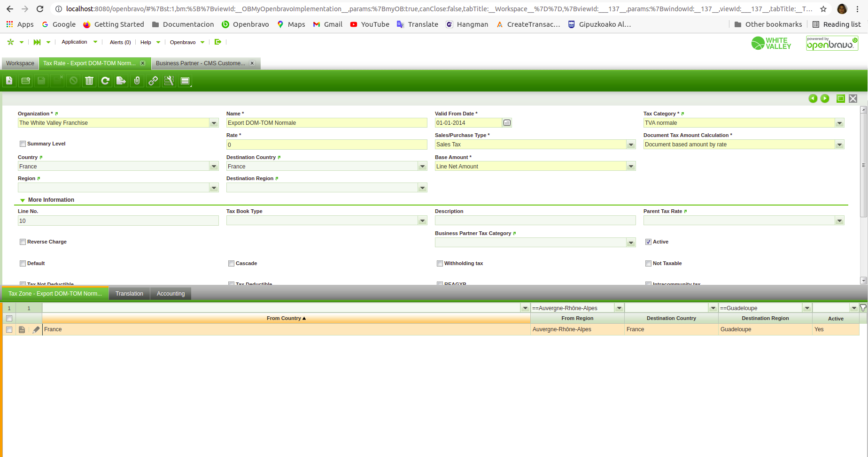This screenshot has width=868, height=457.
Task: Click the export to spreadsheet icon
Action: (121, 81)
